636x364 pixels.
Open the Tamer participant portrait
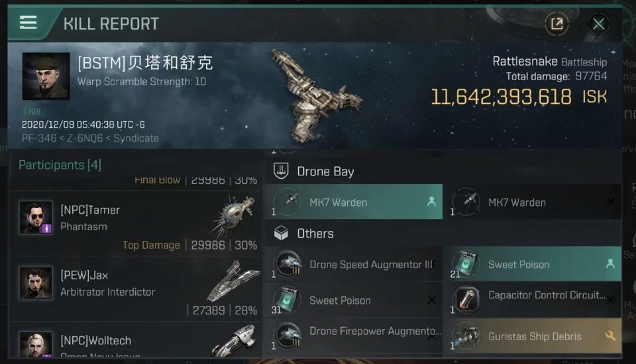click(36, 217)
